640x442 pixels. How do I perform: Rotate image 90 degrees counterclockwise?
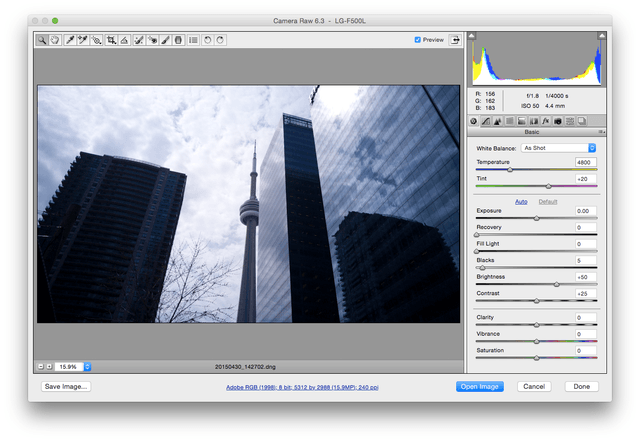pos(207,40)
